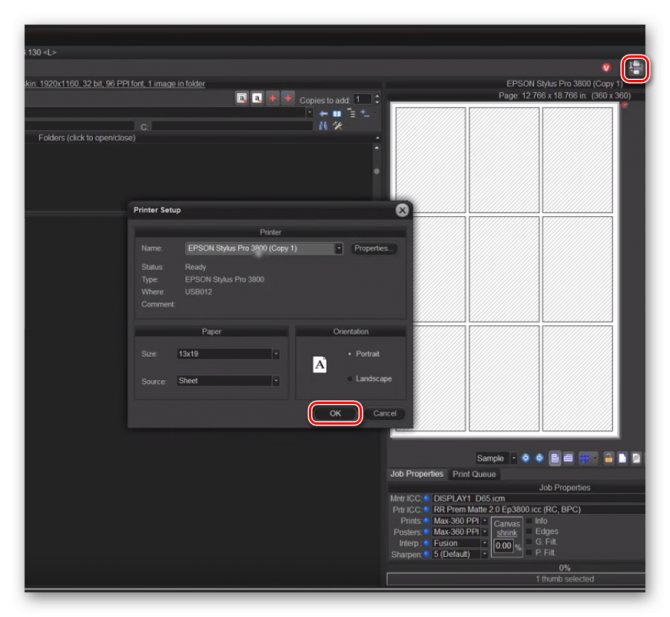Open the paper Source dropdown
The width and height of the screenshot is (670, 617).
(x=276, y=381)
